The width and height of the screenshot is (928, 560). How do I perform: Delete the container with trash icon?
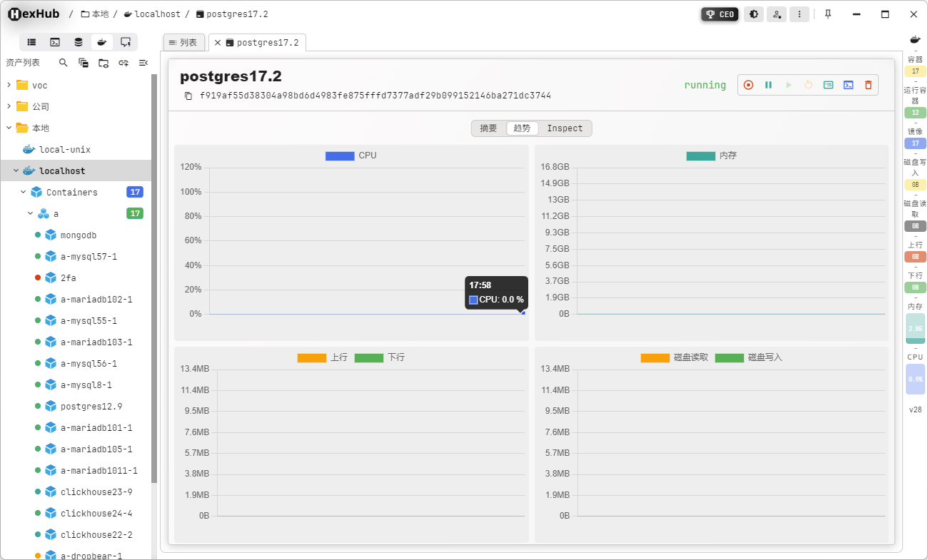[868, 85]
